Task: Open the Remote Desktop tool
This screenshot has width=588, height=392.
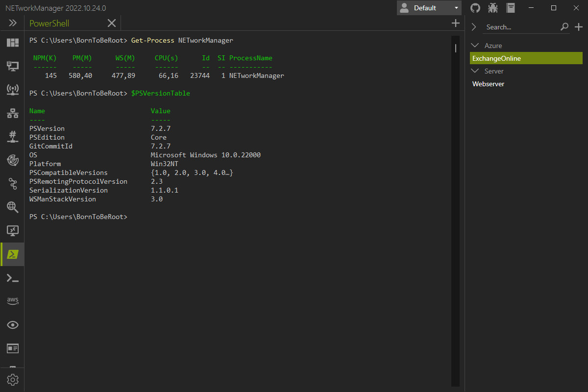Action: (x=12, y=230)
